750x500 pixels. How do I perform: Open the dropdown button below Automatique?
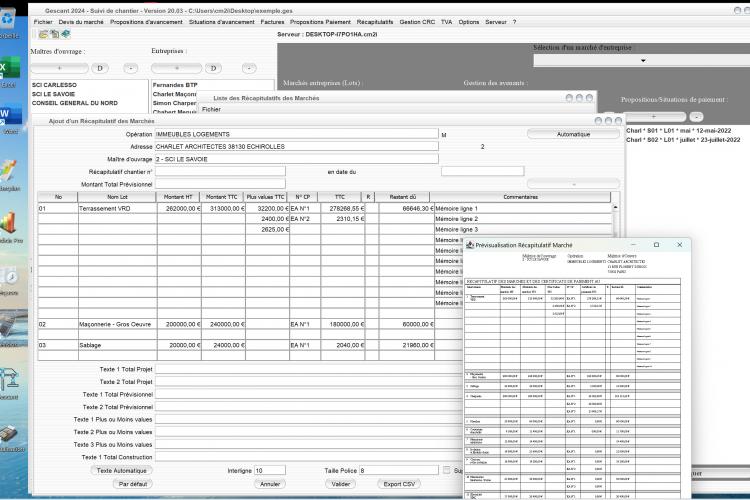(574, 184)
